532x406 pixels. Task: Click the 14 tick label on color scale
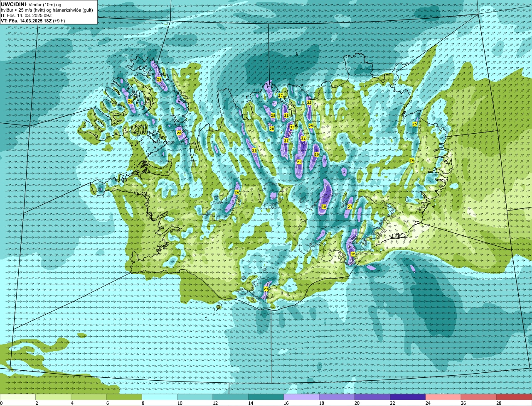(x=251, y=403)
